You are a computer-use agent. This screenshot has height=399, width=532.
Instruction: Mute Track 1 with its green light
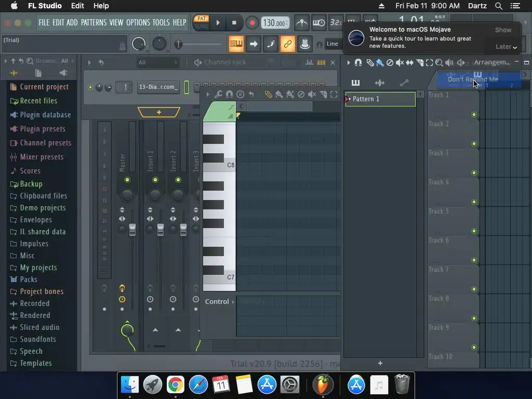click(x=474, y=115)
